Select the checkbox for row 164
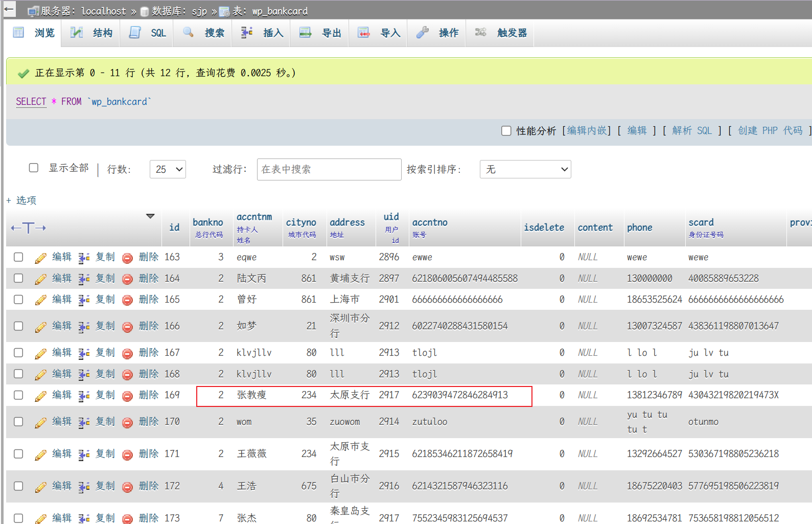Screen dimensions: 812x524 coord(18,278)
